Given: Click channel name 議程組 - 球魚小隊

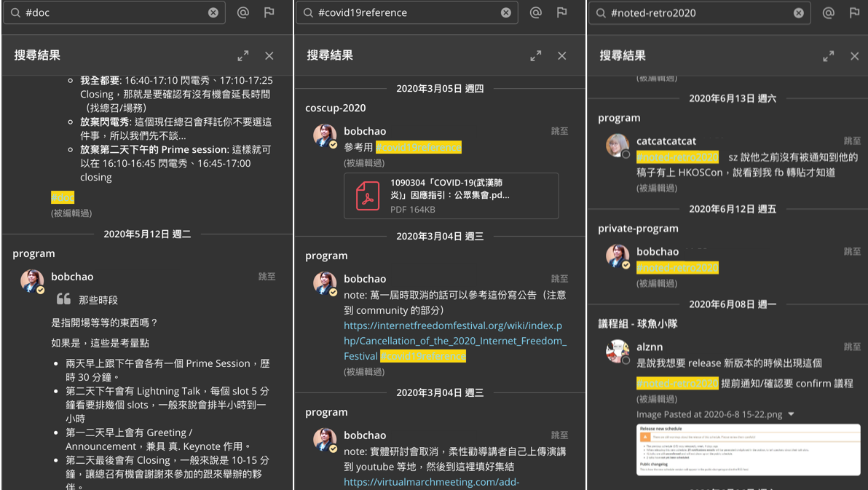Looking at the screenshot, I should coord(638,324).
